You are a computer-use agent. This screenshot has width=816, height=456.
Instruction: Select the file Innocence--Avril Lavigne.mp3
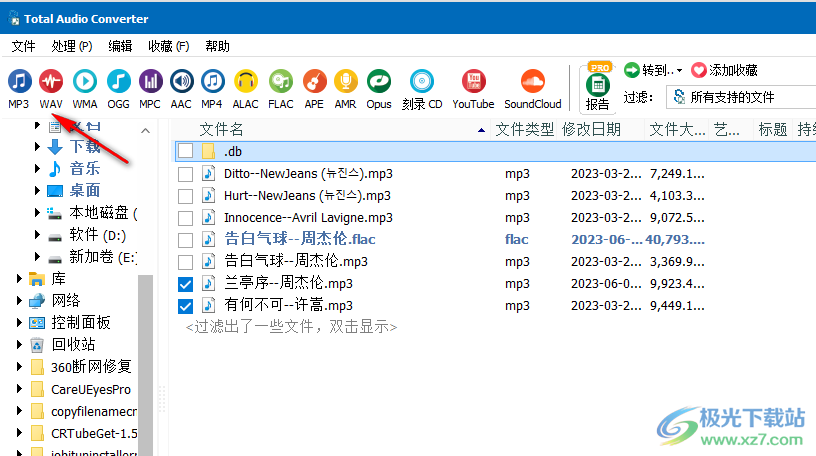[308, 218]
